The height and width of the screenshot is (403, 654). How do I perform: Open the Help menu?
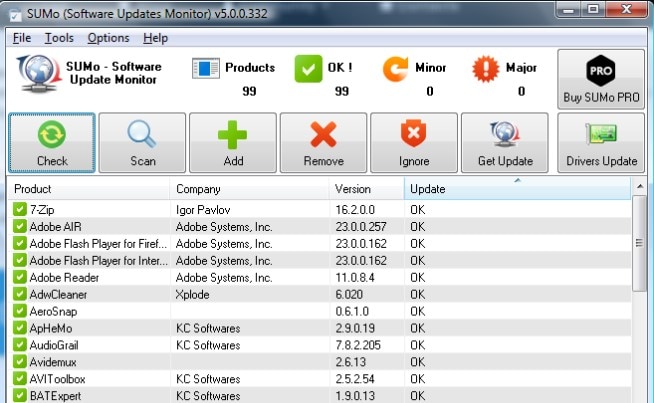coord(156,38)
